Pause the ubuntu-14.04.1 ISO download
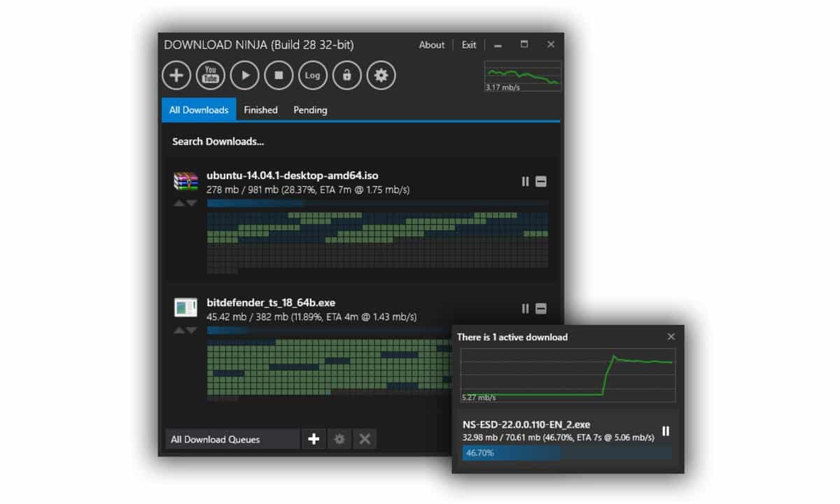The height and width of the screenshot is (504, 840). coord(525,182)
